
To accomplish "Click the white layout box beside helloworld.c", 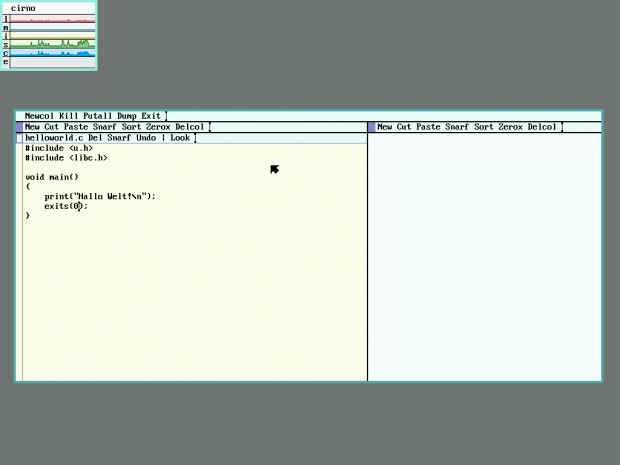I will tap(19, 138).
